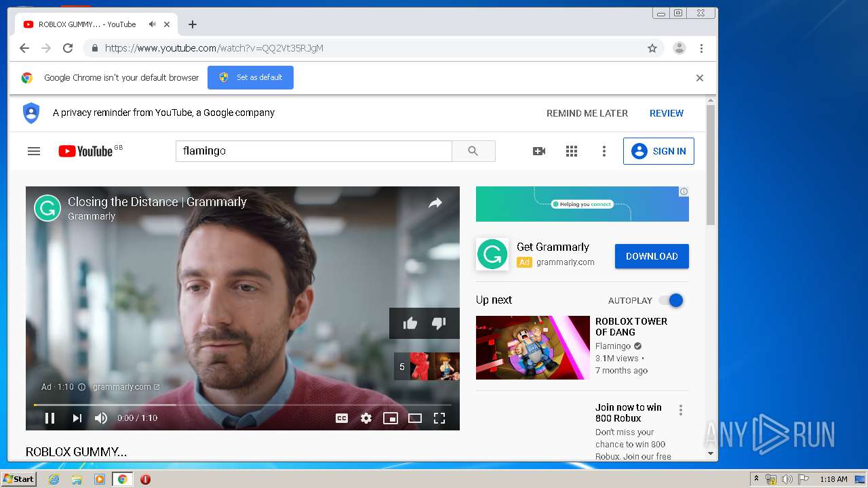This screenshot has width=868, height=488.
Task: Open Chrome's three-dot menu
Action: (x=701, y=48)
